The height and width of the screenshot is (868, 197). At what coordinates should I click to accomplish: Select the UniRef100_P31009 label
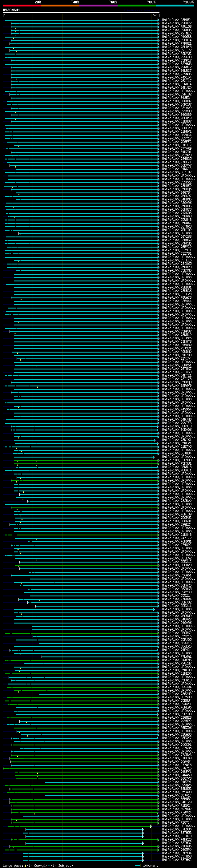(176, 108)
